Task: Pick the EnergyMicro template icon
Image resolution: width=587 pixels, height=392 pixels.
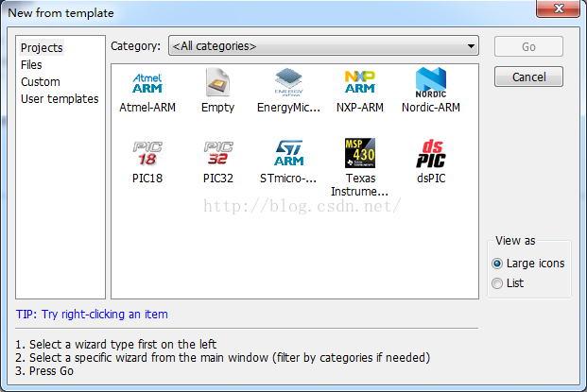Action: click(288, 82)
